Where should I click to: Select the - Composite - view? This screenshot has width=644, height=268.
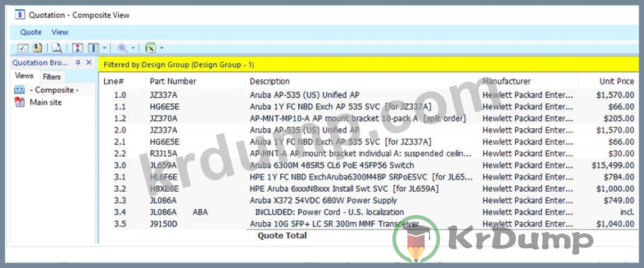click(54, 89)
